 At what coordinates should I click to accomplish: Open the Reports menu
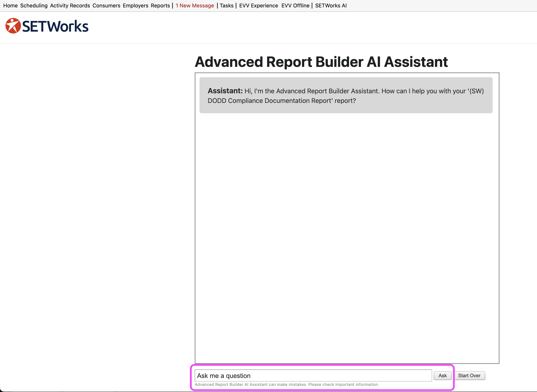tap(160, 6)
